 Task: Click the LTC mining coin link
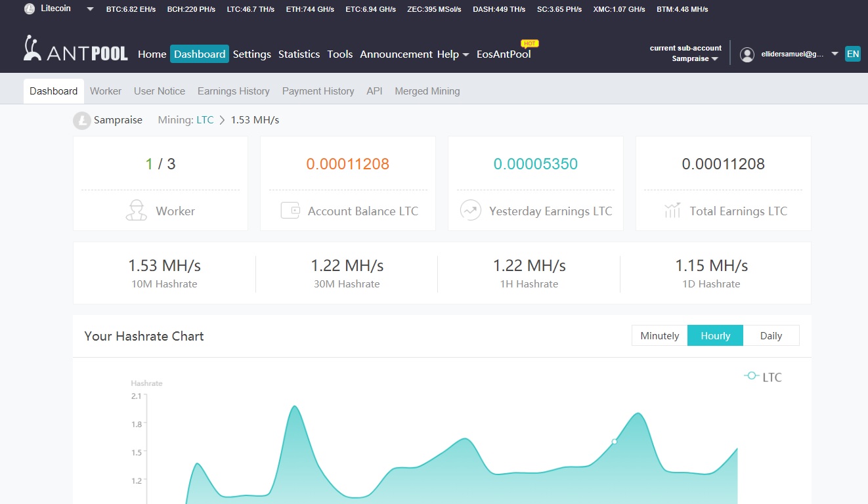(x=205, y=120)
